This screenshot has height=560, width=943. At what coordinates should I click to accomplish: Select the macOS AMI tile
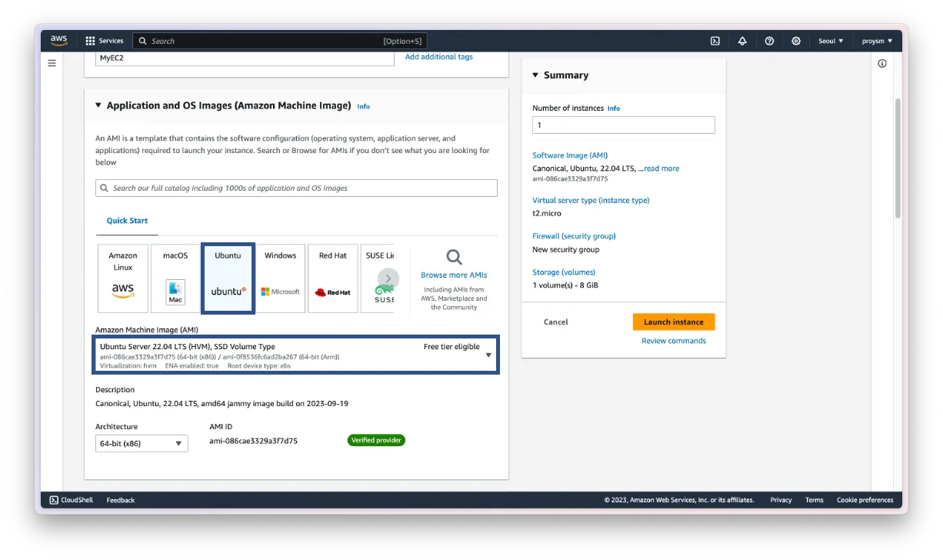tap(175, 278)
